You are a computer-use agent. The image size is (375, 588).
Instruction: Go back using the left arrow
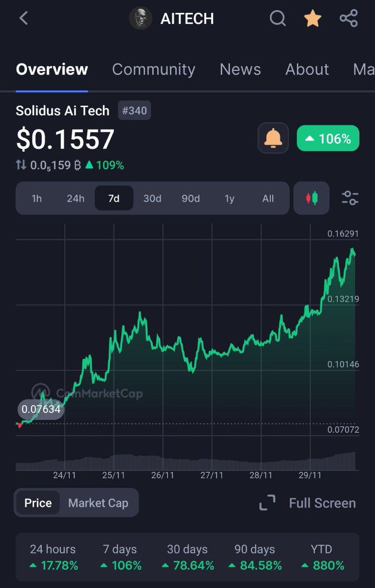pyautogui.click(x=23, y=19)
